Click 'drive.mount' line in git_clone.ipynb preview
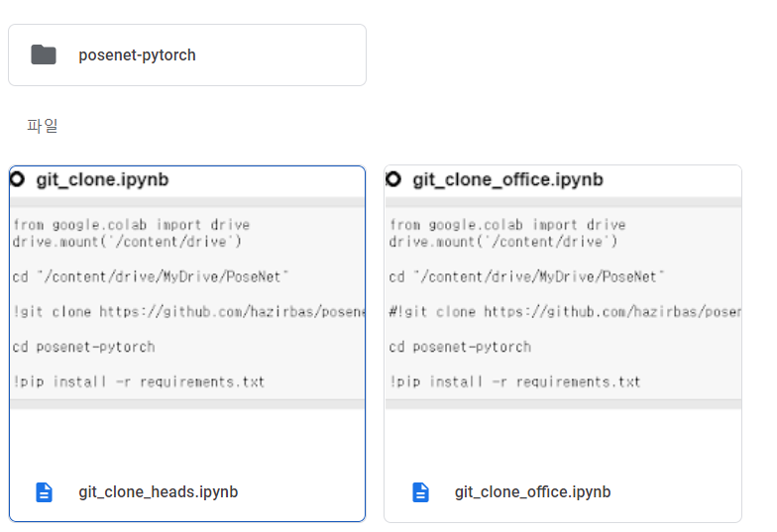The width and height of the screenshot is (777, 532). 128,241
